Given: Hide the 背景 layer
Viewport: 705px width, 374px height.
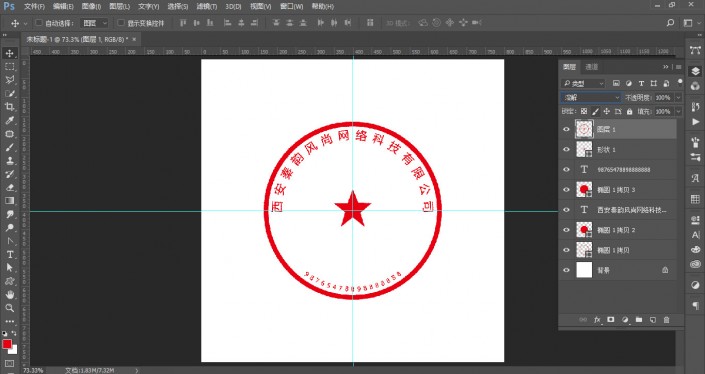Looking at the screenshot, I should [x=567, y=270].
